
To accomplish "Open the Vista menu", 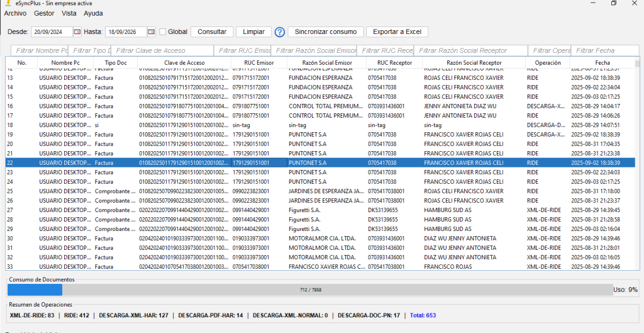I will click(69, 13).
